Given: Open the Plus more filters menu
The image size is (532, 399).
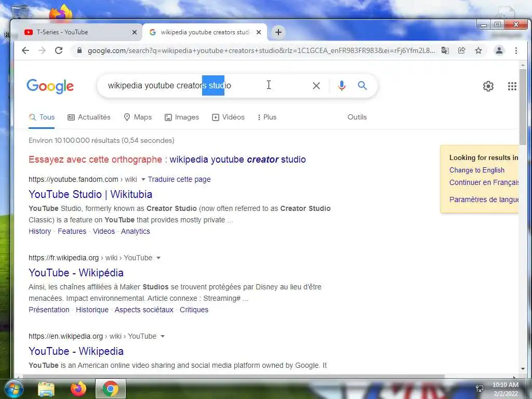Looking at the screenshot, I should [267, 117].
